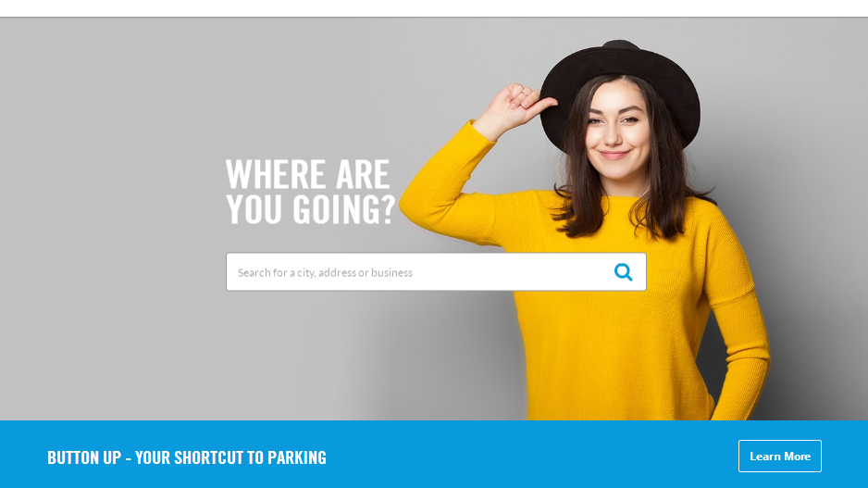The height and width of the screenshot is (488, 868).
Task: Focus the city, address or business search field
Action: pos(436,272)
